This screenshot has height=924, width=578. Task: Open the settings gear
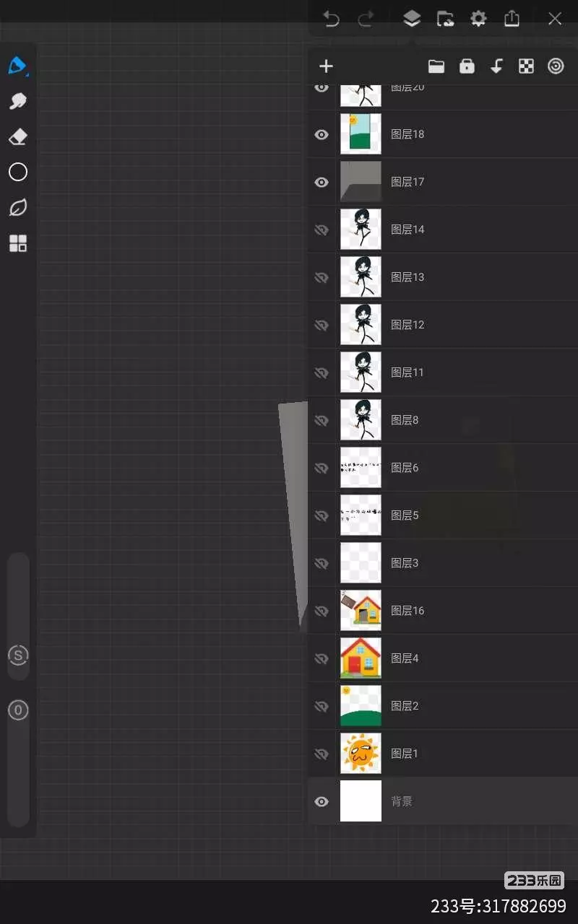coord(478,19)
